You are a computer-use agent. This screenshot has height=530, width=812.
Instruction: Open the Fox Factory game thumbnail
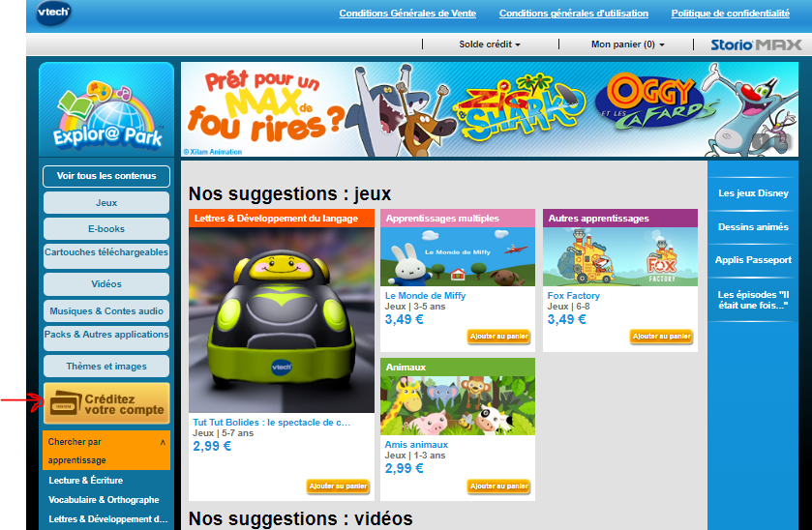[x=619, y=256]
